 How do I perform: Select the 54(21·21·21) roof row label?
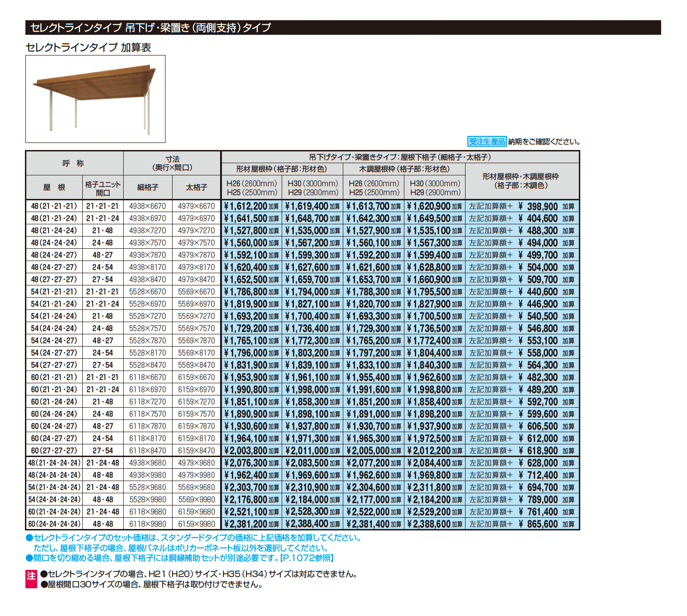(54, 292)
